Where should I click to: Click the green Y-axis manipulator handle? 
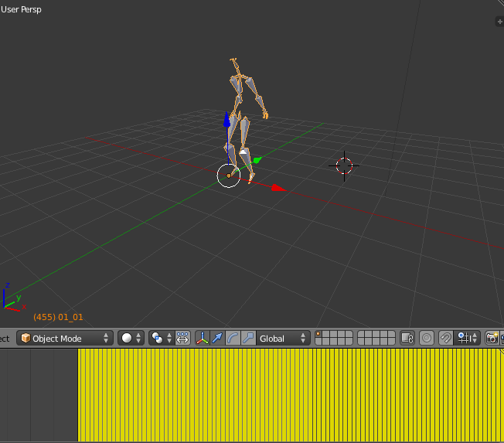coord(257,160)
